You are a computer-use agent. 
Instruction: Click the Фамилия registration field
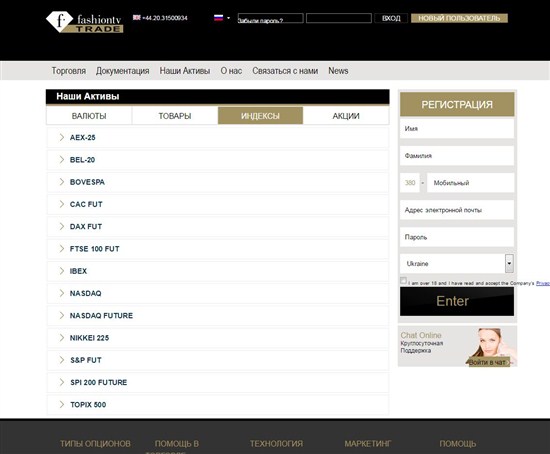point(457,155)
